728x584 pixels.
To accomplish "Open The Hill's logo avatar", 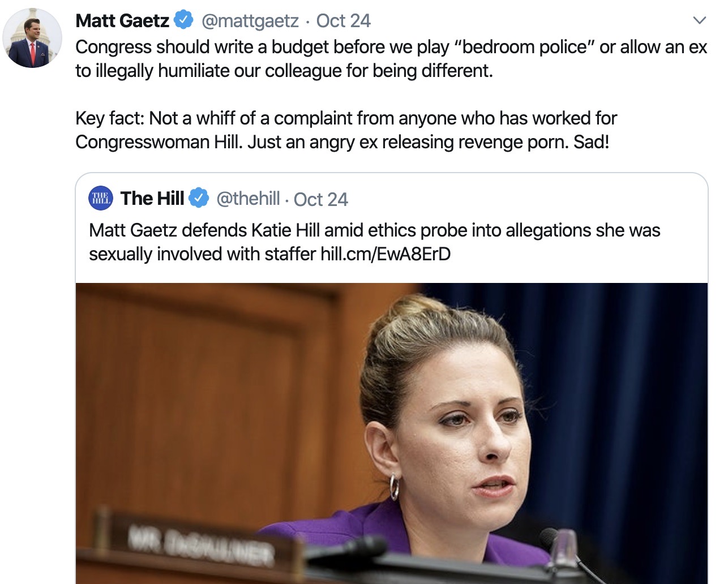I will click(x=101, y=198).
